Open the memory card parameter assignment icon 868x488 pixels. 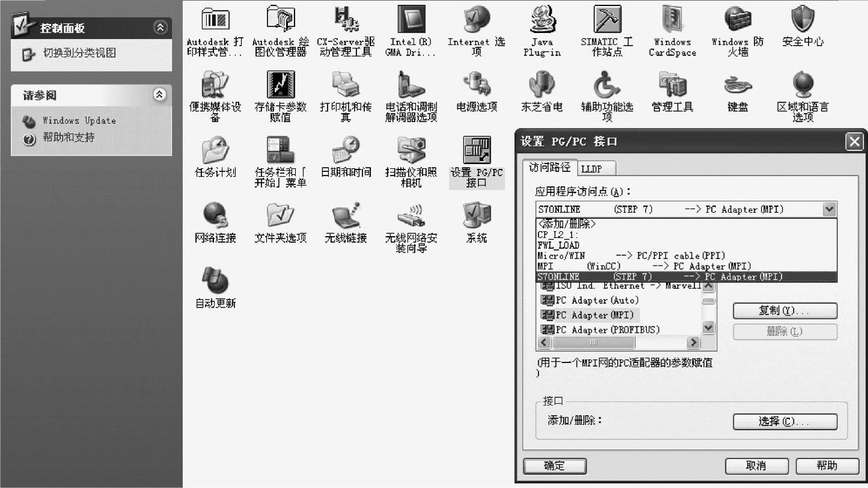click(x=280, y=85)
